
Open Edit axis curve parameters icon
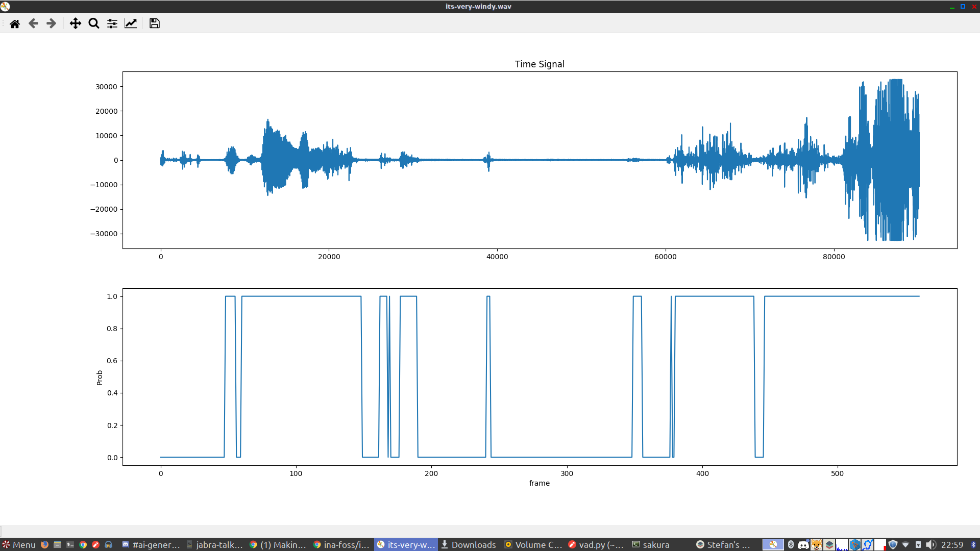(131, 23)
